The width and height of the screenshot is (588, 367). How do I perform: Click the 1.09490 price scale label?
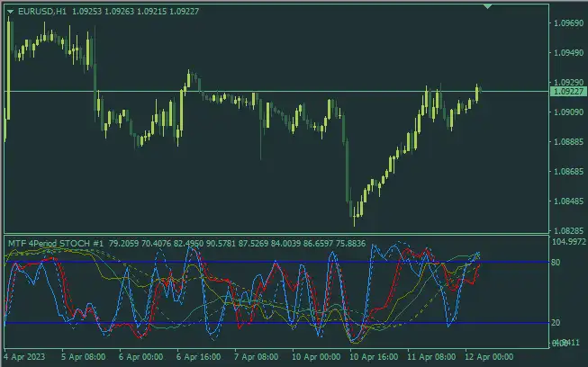click(x=568, y=53)
